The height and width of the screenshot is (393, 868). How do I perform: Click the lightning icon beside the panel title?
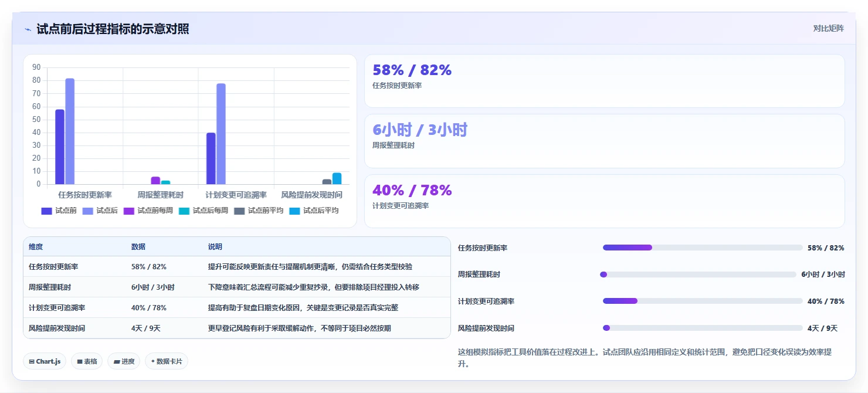coord(28,29)
